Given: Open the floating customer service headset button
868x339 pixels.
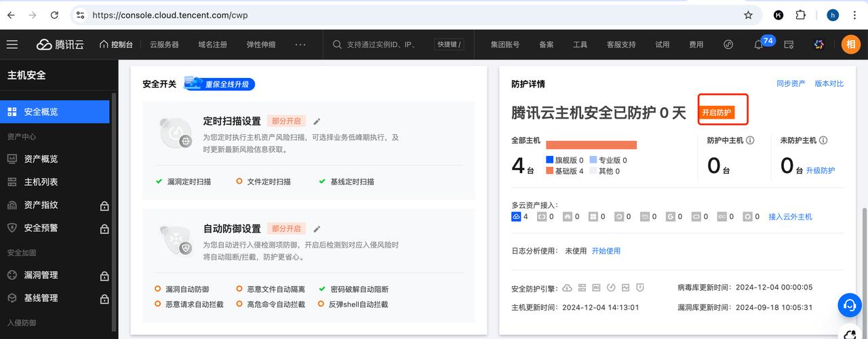Looking at the screenshot, I should (849, 304).
